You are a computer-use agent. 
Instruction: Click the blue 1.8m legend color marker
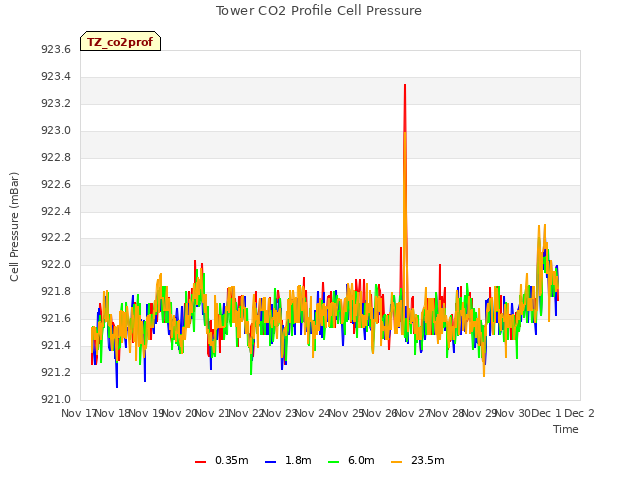point(270,462)
